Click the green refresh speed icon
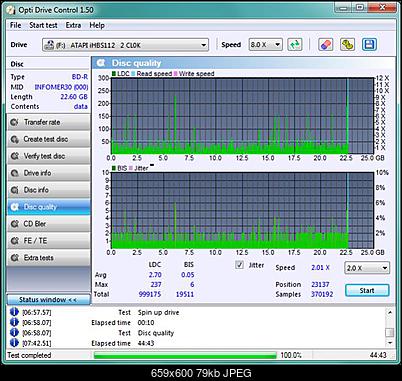This screenshot has height=381, width=402. click(x=295, y=45)
